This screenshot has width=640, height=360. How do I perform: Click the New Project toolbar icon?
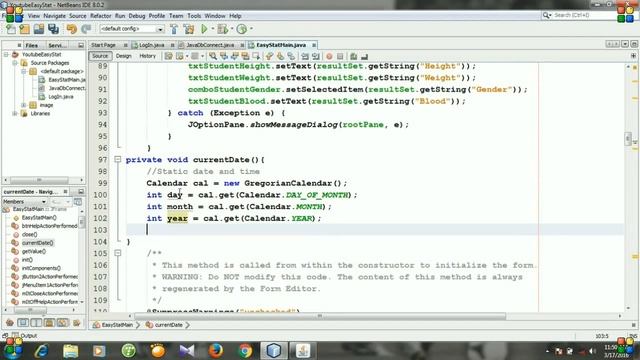coord(24,29)
